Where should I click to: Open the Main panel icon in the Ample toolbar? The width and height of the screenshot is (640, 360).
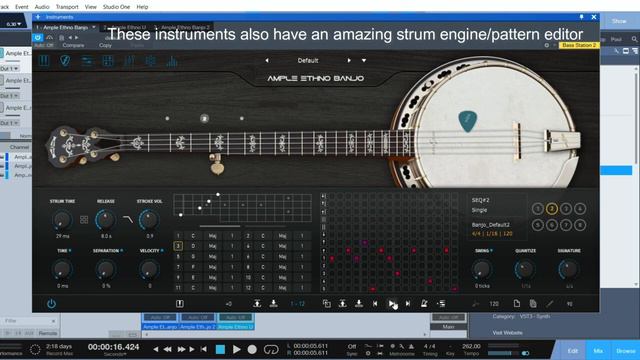tap(44, 62)
